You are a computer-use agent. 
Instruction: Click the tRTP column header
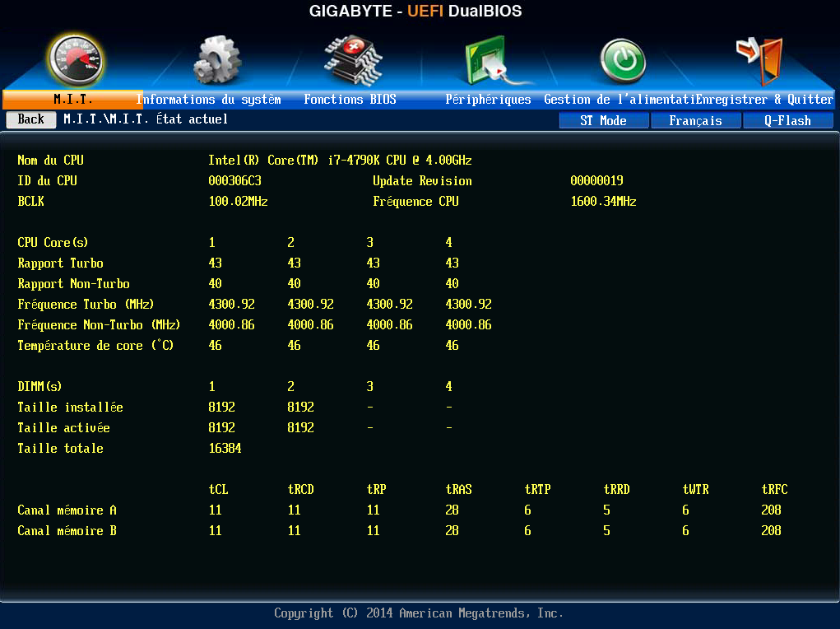tap(537, 490)
